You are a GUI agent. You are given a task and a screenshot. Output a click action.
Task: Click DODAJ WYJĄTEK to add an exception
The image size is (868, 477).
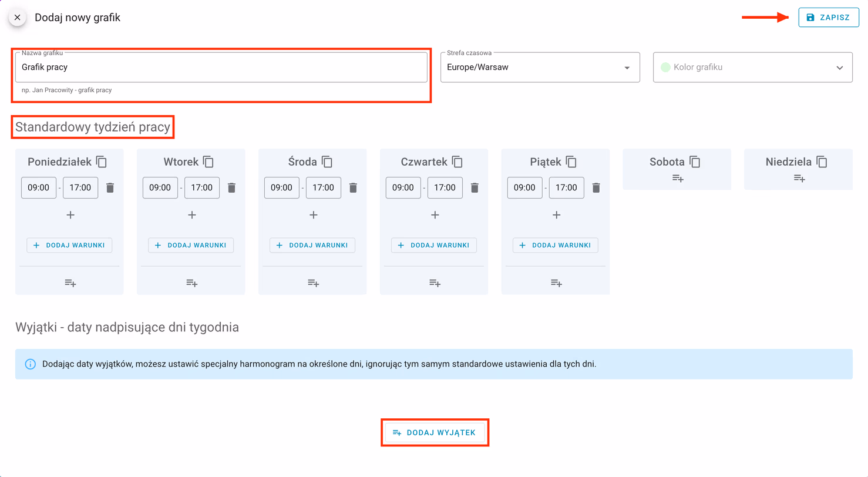pyautogui.click(x=435, y=432)
